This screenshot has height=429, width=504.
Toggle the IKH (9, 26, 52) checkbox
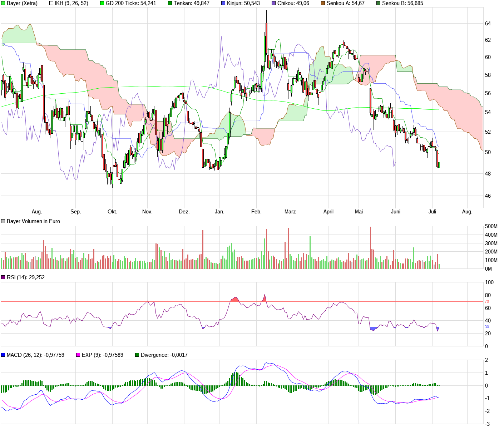(50, 4)
